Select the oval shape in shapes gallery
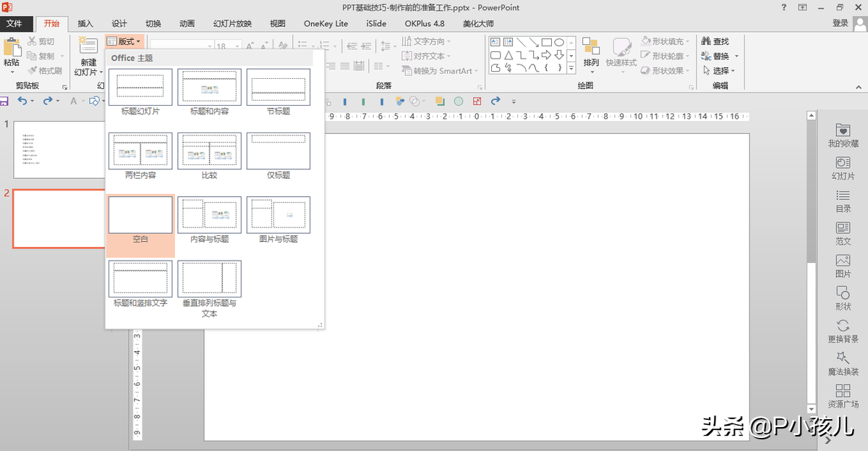The width and height of the screenshot is (868, 451). [559, 42]
